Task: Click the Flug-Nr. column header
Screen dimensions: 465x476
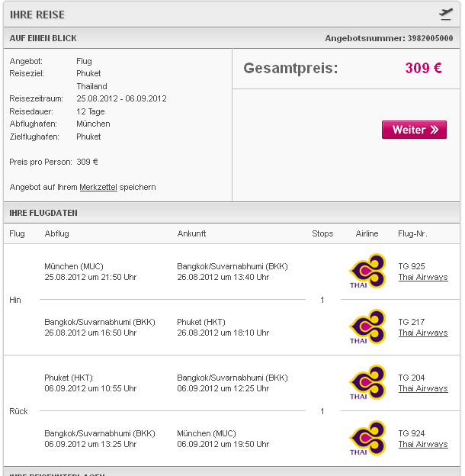Action: [x=412, y=233]
